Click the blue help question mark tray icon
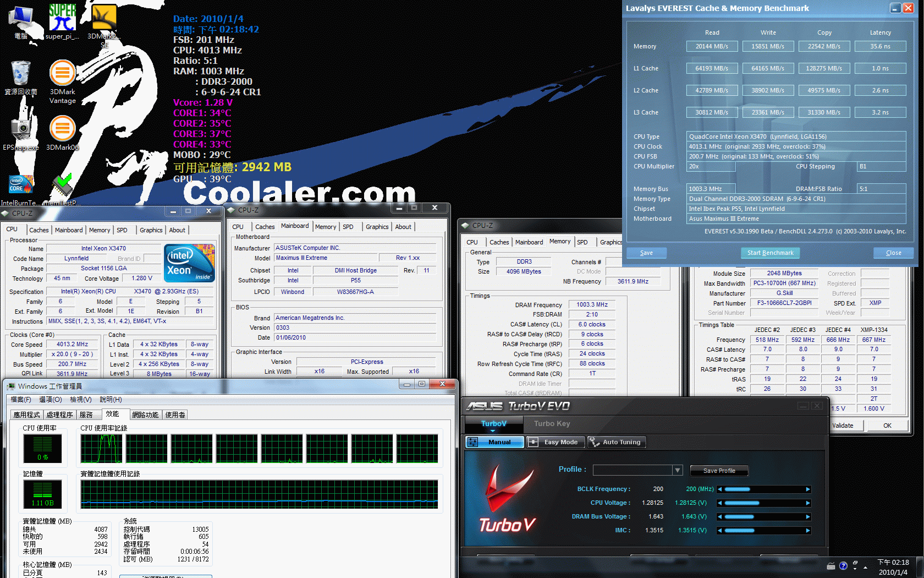 click(843, 566)
